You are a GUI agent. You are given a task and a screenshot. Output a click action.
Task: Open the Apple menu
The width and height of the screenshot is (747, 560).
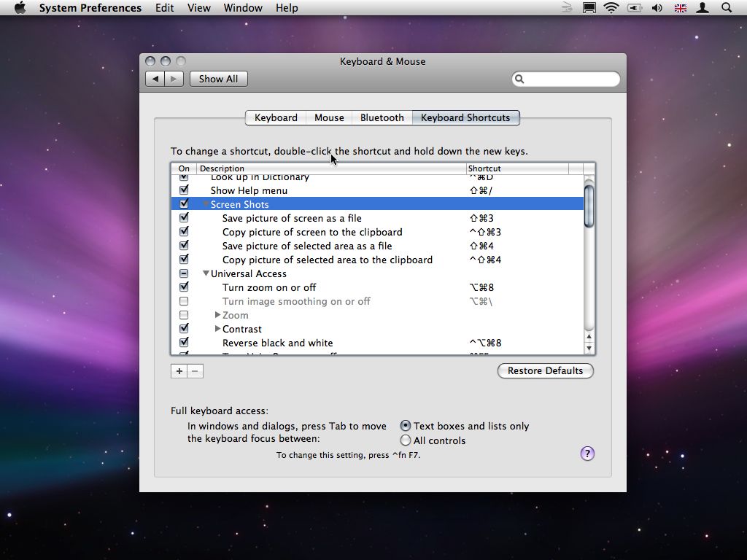[x=20, y=7]
